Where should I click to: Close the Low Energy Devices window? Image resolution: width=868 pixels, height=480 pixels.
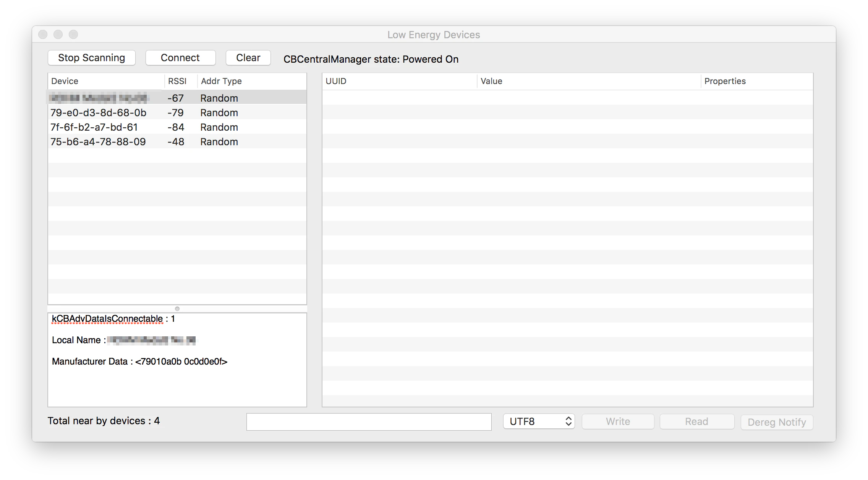click(43, 34)
